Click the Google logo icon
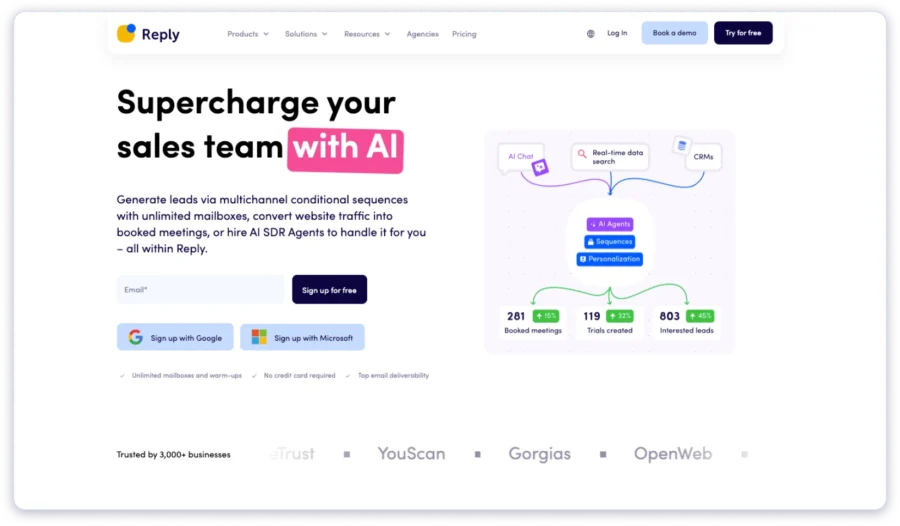Image resolution: width=900 pixels, height=526 pixels. click(135, 338)
